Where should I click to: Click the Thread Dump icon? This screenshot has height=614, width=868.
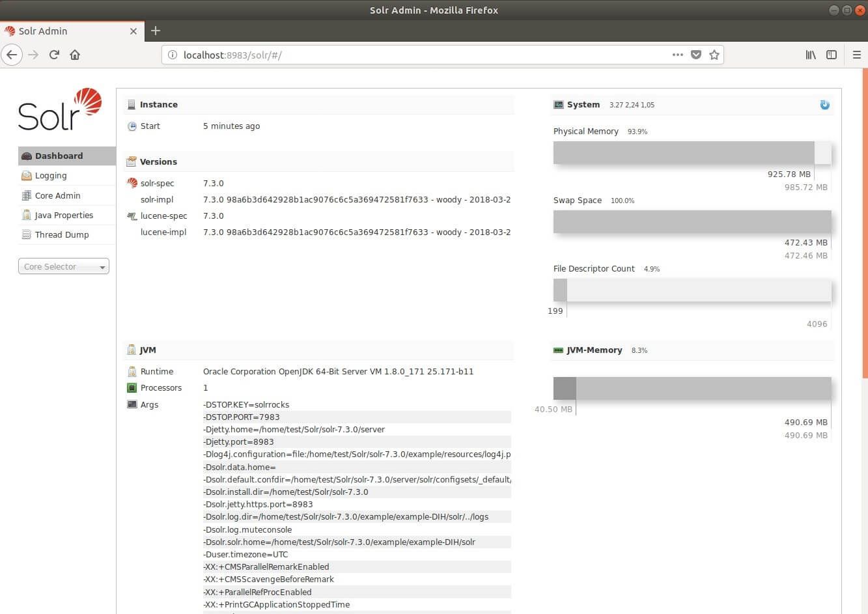[27, 234]
